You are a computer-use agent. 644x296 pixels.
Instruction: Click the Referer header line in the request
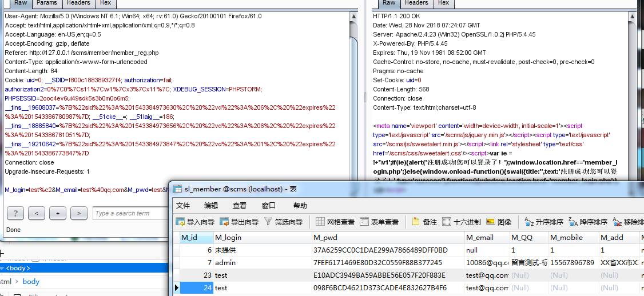[x=82, y=53]
